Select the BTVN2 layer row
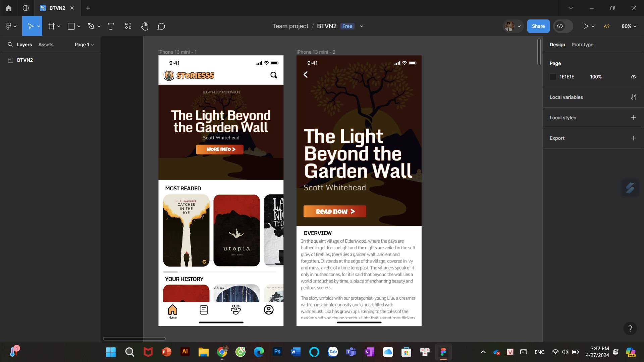Viewport: 644px width, 362px height. (x=50, y=60)
